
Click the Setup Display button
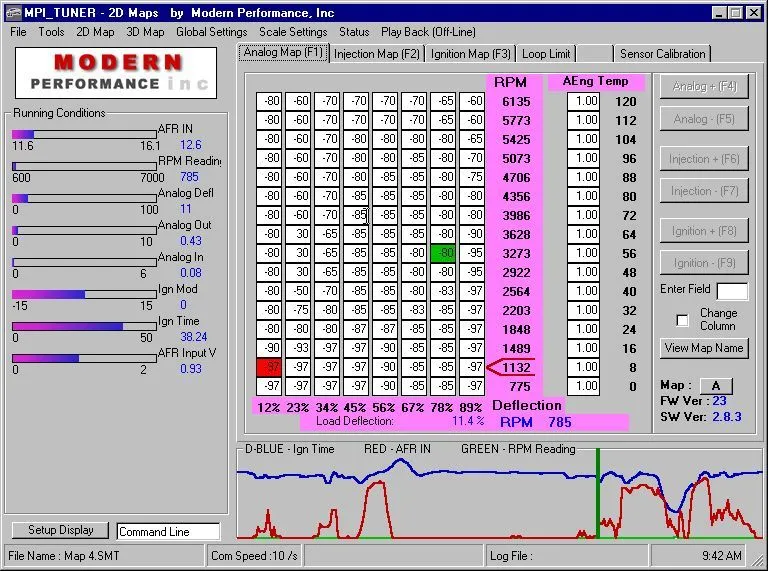[61, 530]
